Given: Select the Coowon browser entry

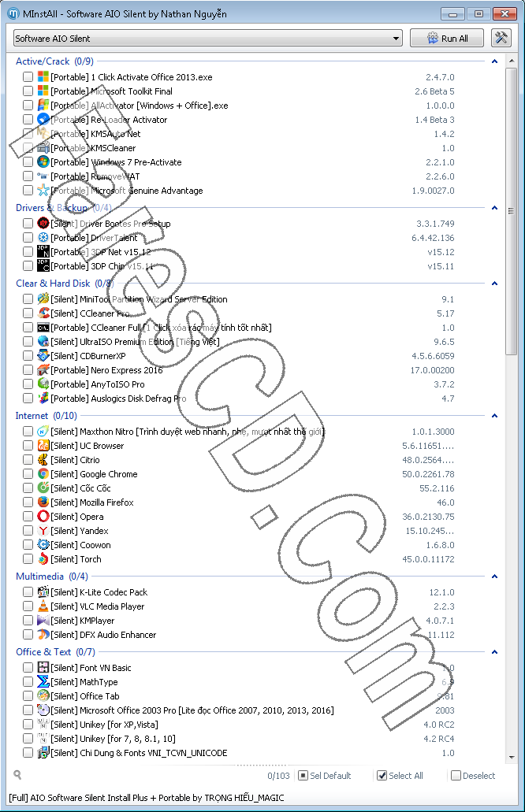Looking at the screenshot, I should point(80,545).
